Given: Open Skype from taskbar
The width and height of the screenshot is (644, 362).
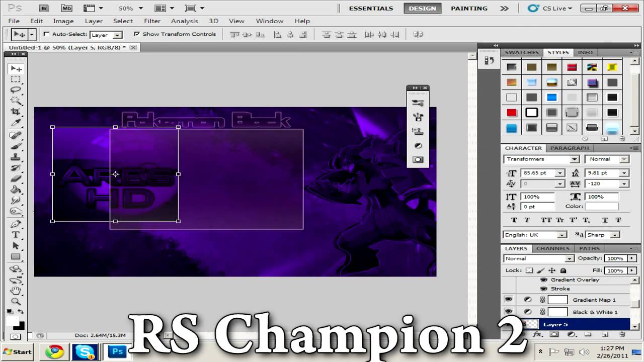Looking at the screenshot, I should [x=85, y=351].
